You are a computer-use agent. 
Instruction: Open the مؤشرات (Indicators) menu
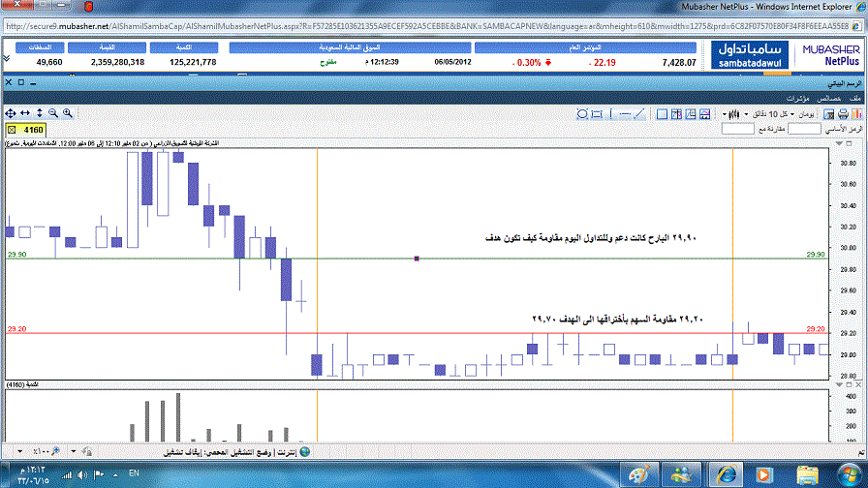pos(797,99)
